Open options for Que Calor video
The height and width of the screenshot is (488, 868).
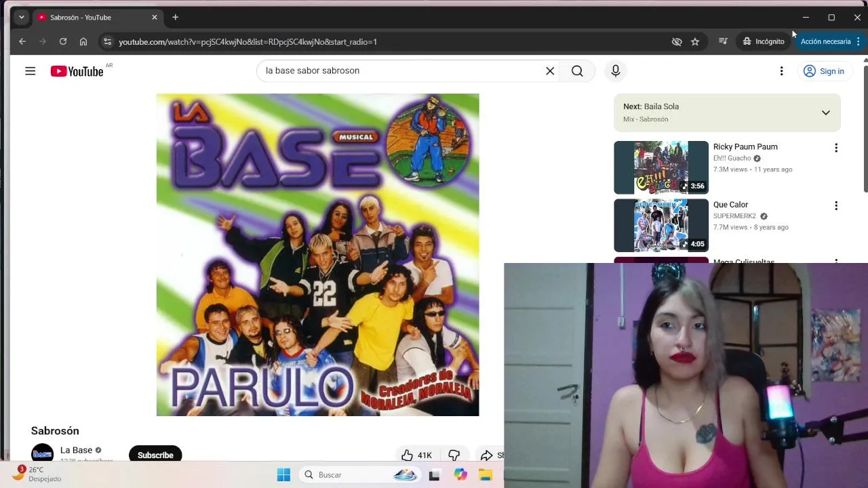tap(835, 205)
